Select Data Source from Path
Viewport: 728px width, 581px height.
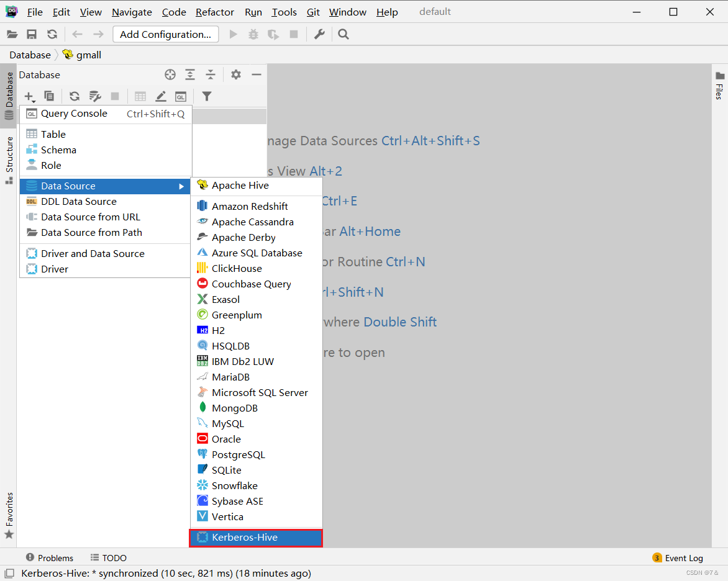pos(106,233)
